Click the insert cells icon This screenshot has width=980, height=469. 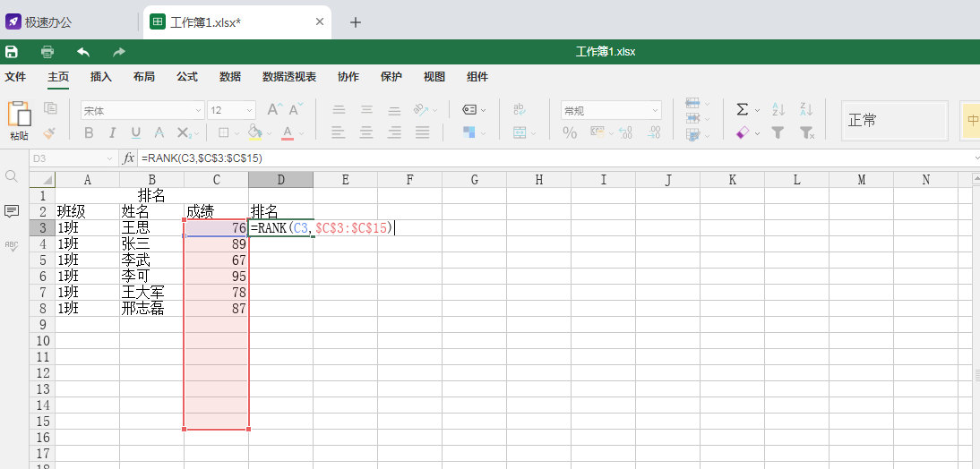[x=692, y=103]
